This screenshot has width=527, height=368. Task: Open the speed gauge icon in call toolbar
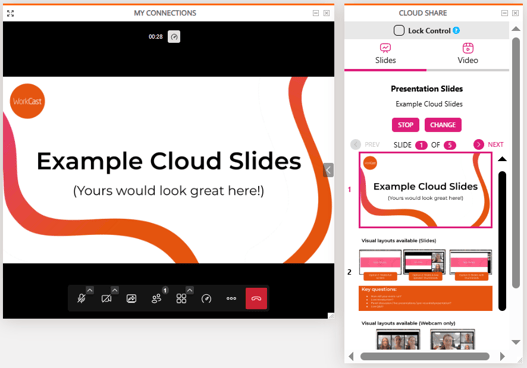(x=206, y=298)
